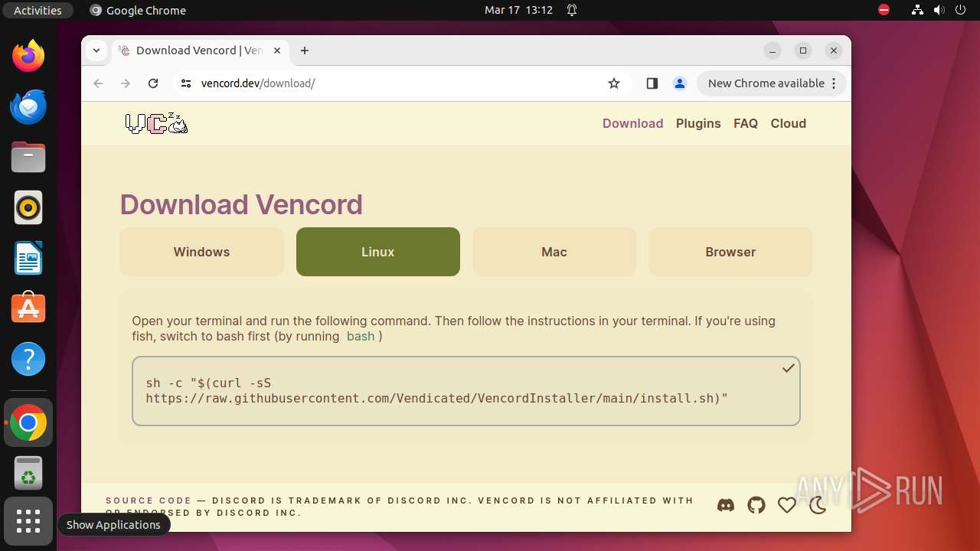Click the Download Vencord page heading
This screenshot has width=980, height=551.
coord(241,204)
